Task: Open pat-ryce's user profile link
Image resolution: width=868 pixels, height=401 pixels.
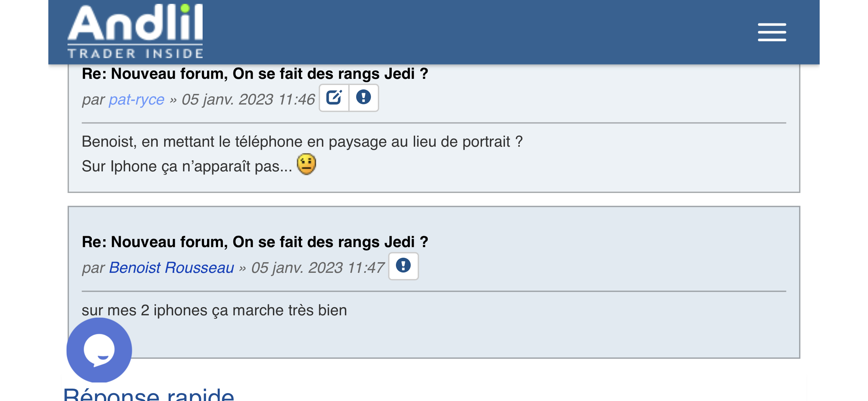Action: pyautogui.click(x=136, y=100)
